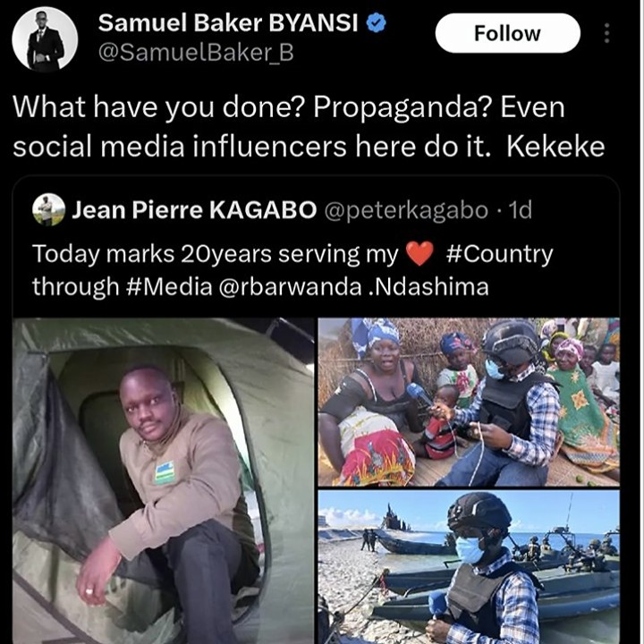644x644 pixels.
Task: Open the #Media hashtag
Action: tap(170, 287)
